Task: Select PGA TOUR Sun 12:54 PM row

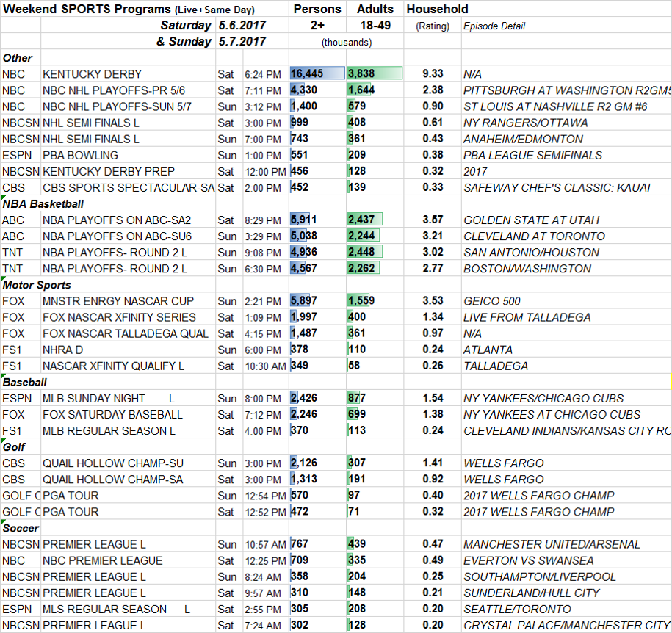Action: [x=336, y=496]
